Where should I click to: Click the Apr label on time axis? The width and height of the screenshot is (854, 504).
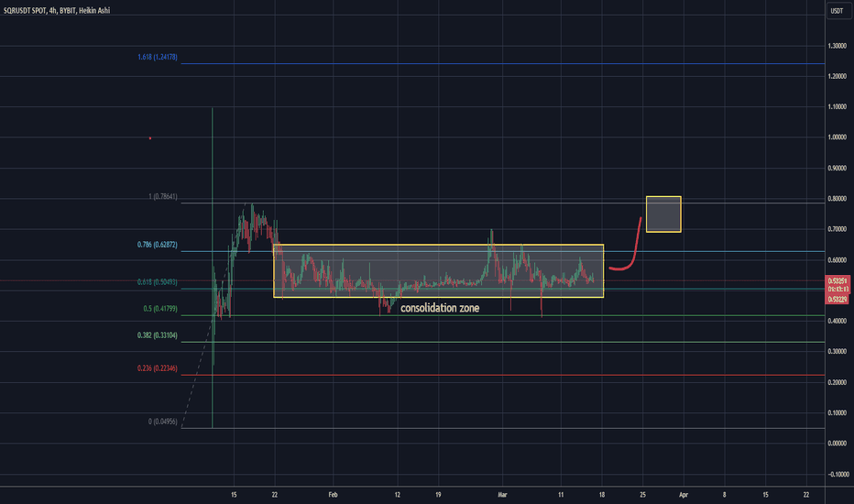684,495
